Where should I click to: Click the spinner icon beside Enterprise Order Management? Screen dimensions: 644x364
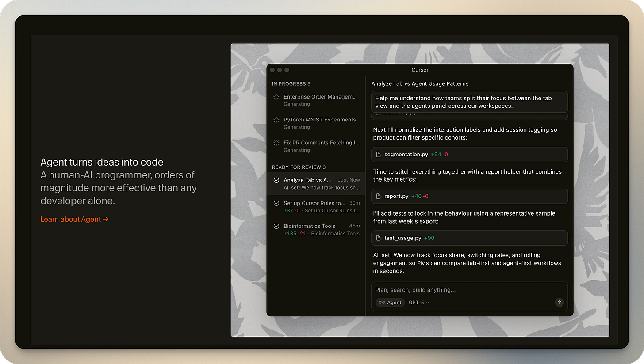[276, 97]
